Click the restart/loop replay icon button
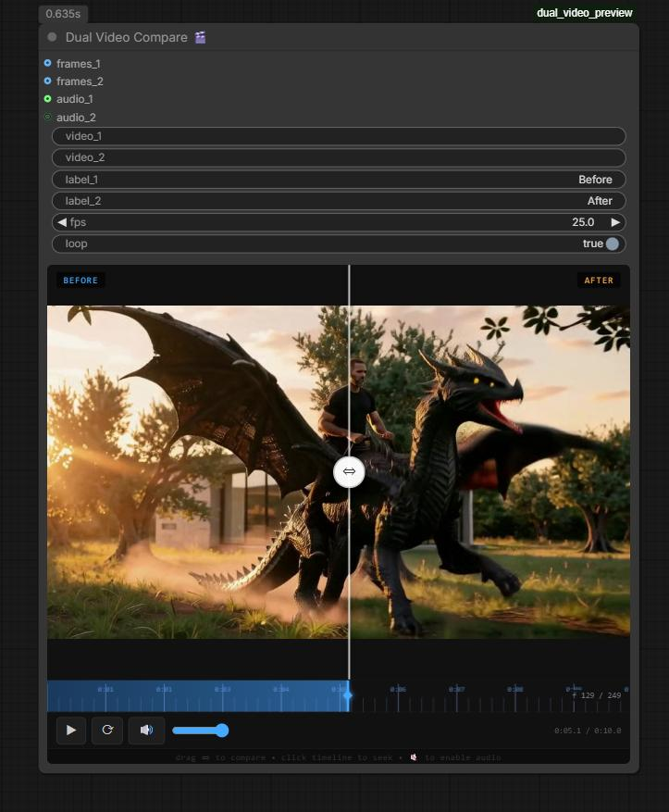The width and height of the screenshot is (669, 812). (107, 731)
